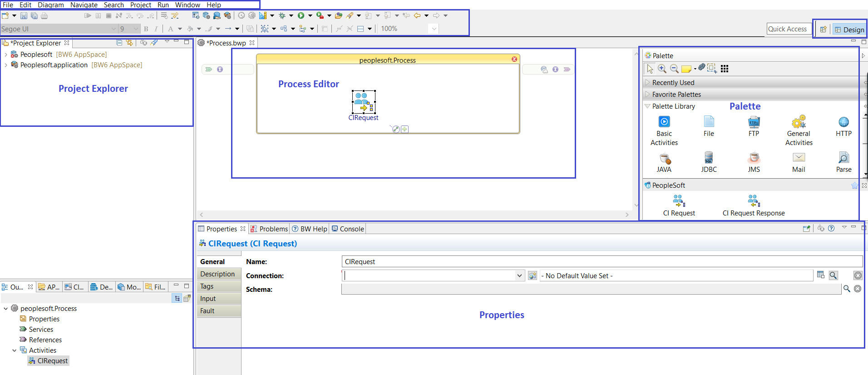Select the Input properties tab
868x375 pixels.
(x=219, y=299)
